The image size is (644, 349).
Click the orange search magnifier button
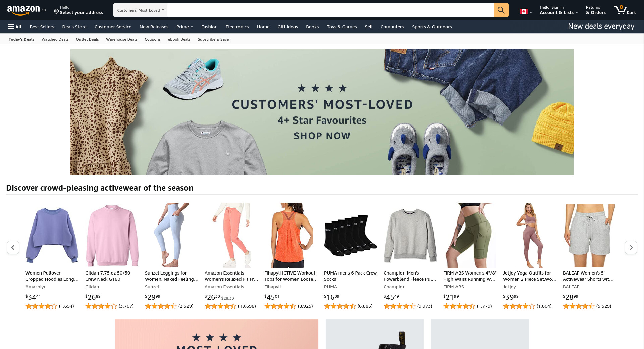click(x=501, y=10)
